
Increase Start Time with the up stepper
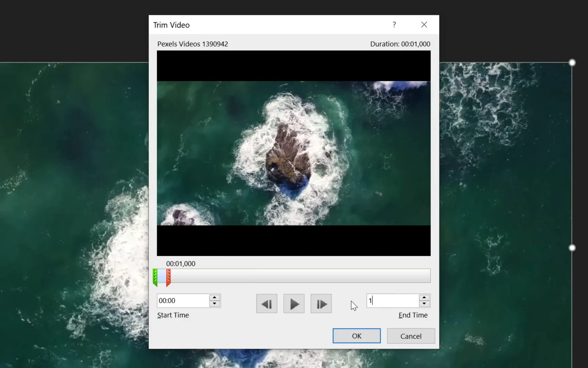coord(214,297)
